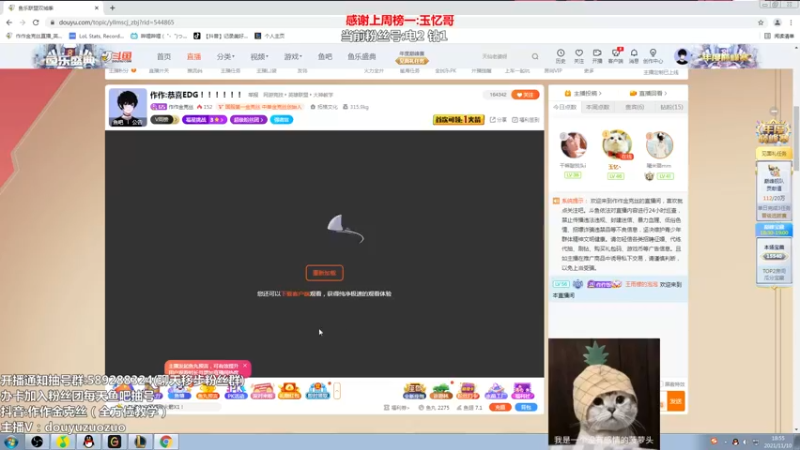
Task: Select the 直播 navigation item
Action: point(193,57)
